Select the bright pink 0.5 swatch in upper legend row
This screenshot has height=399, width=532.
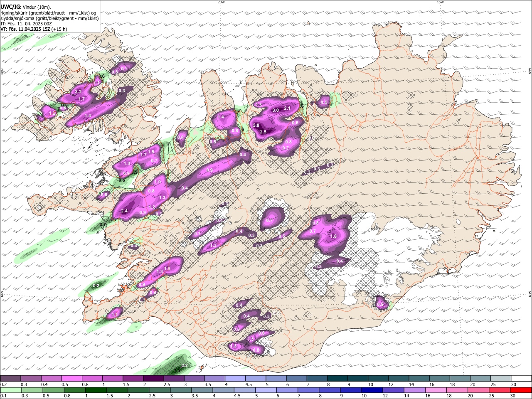pyautogui.click(x=71, y=378)
